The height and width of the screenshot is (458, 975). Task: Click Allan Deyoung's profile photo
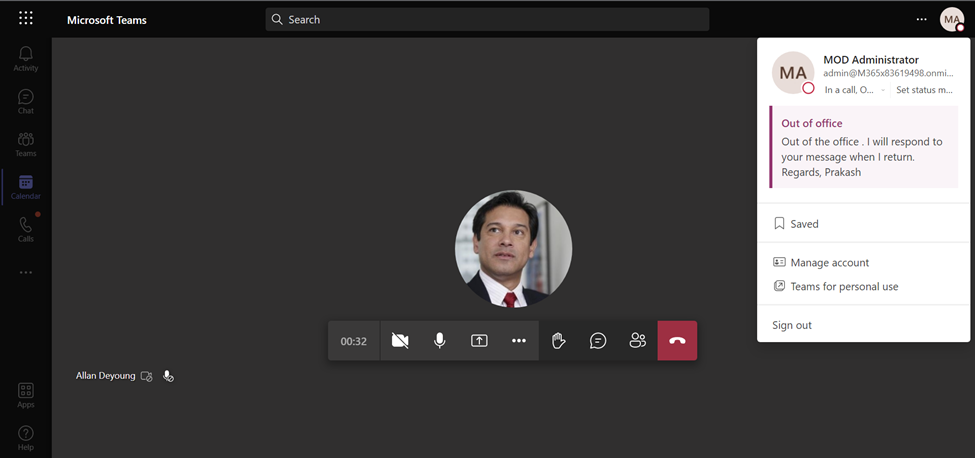(514, 249)
